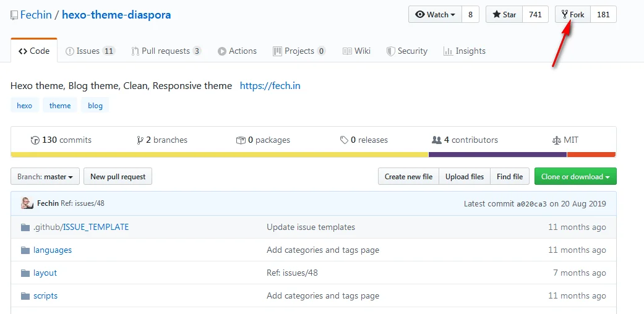This screenshot has width=644, height=314.
Task: Open commit hash a020ca3
Action: tap(531, 203)
